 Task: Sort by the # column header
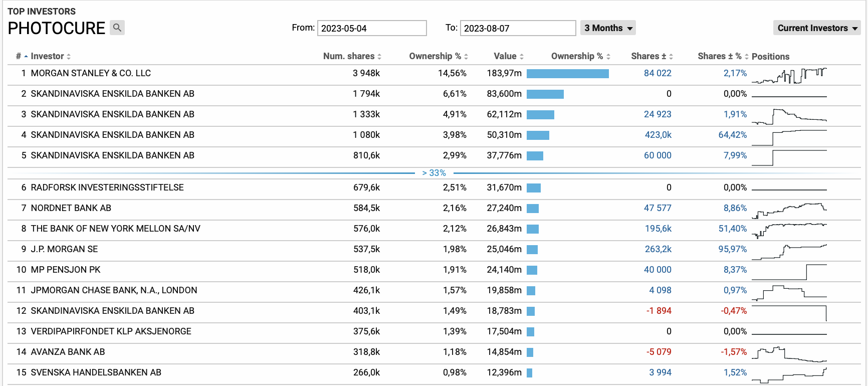(22, 56)
